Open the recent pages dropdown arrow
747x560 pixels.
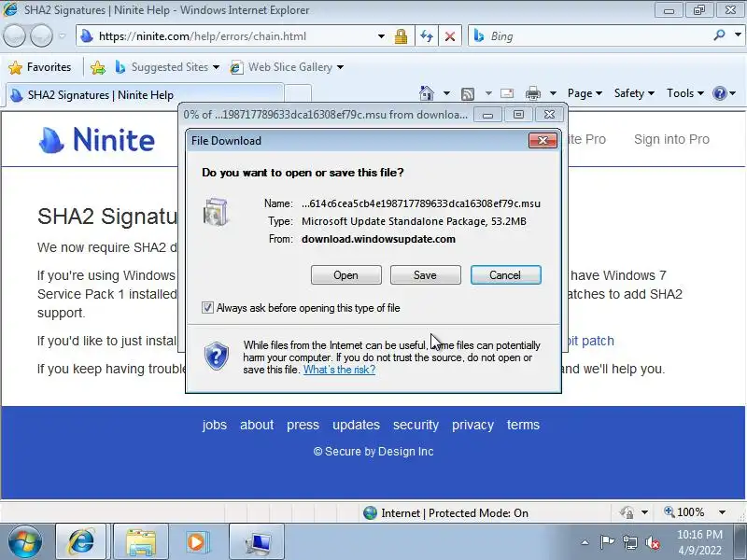tap(62, 36)
